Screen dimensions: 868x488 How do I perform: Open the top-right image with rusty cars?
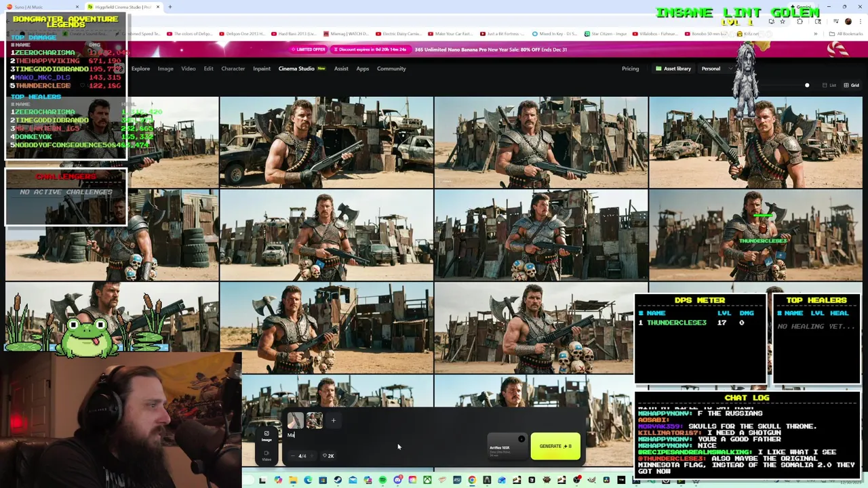pos(755,142)
